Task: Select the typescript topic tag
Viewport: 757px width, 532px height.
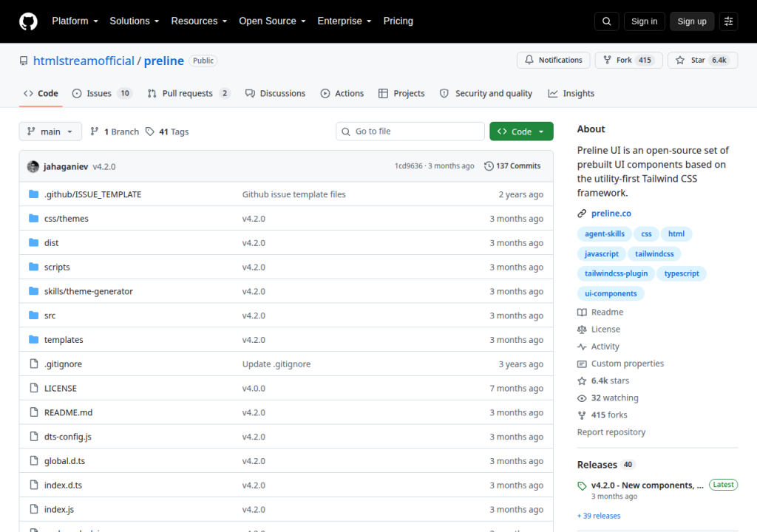Action: [x=681, y=273]
